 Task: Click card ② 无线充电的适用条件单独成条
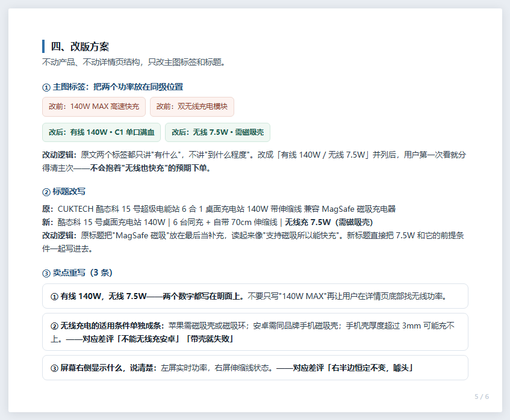(x=255, y=332)
